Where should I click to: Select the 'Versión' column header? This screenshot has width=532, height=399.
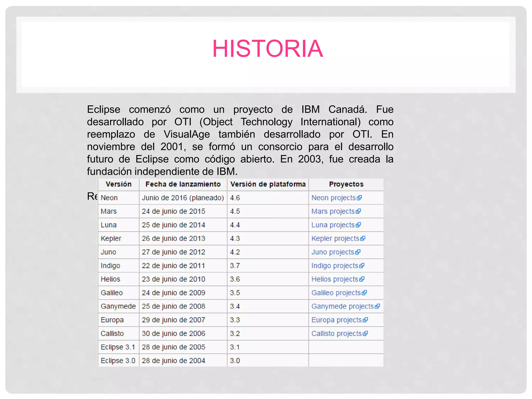click(118, 184)
